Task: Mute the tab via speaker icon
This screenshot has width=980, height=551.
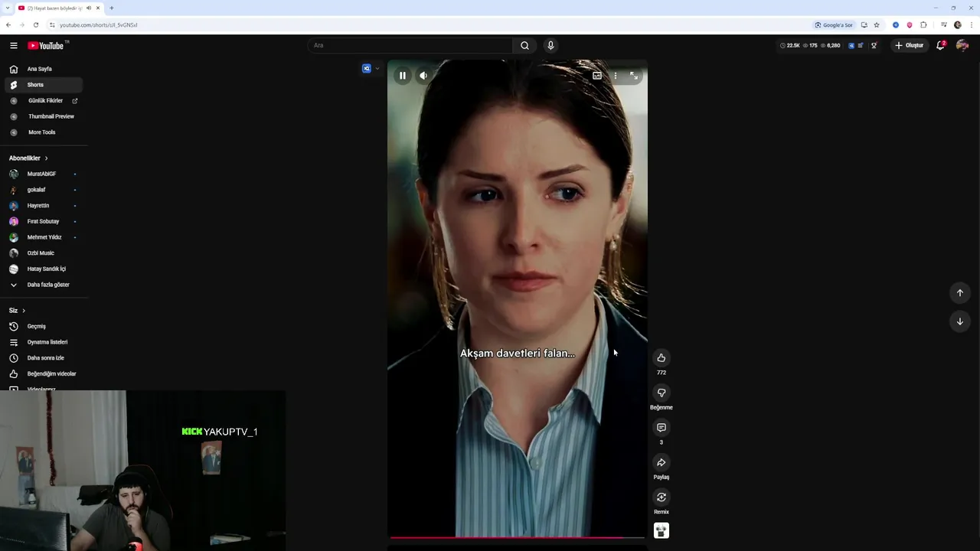Action: point(89,8)
